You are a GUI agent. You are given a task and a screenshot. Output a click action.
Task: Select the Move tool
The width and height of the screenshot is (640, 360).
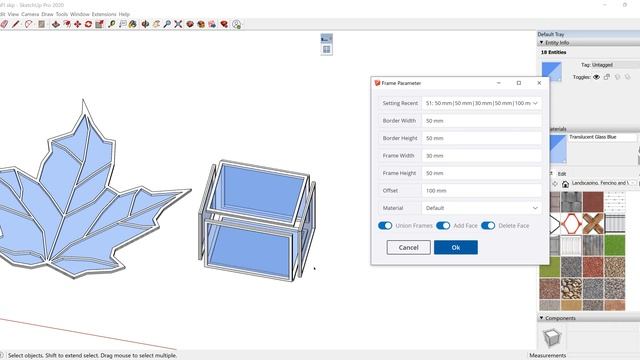point(78,24)
